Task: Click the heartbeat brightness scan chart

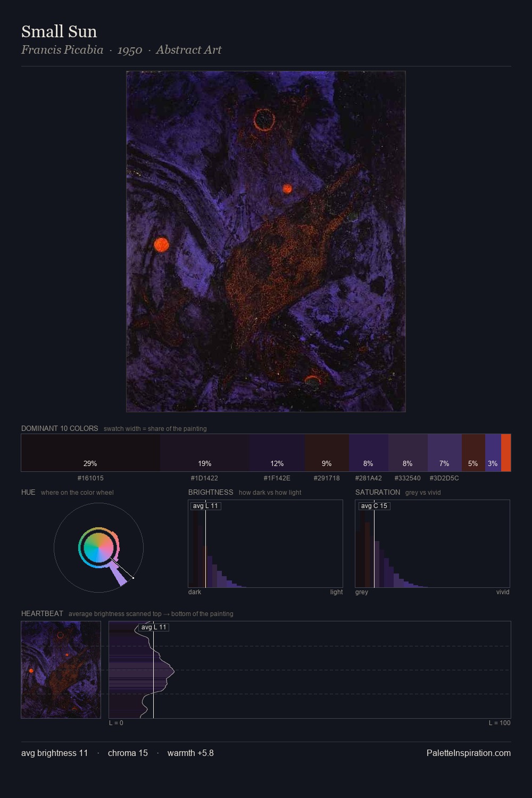Action: (310, 670)
